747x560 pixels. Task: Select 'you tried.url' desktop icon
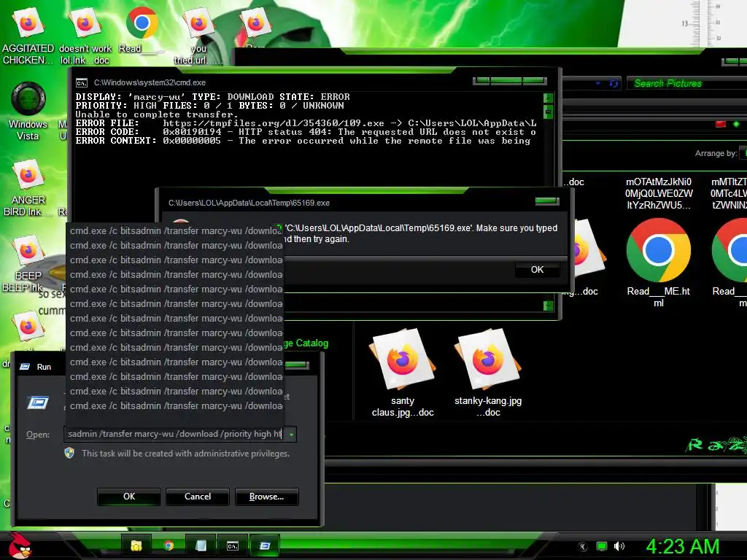pyautogui.click(x=198, y=35)
